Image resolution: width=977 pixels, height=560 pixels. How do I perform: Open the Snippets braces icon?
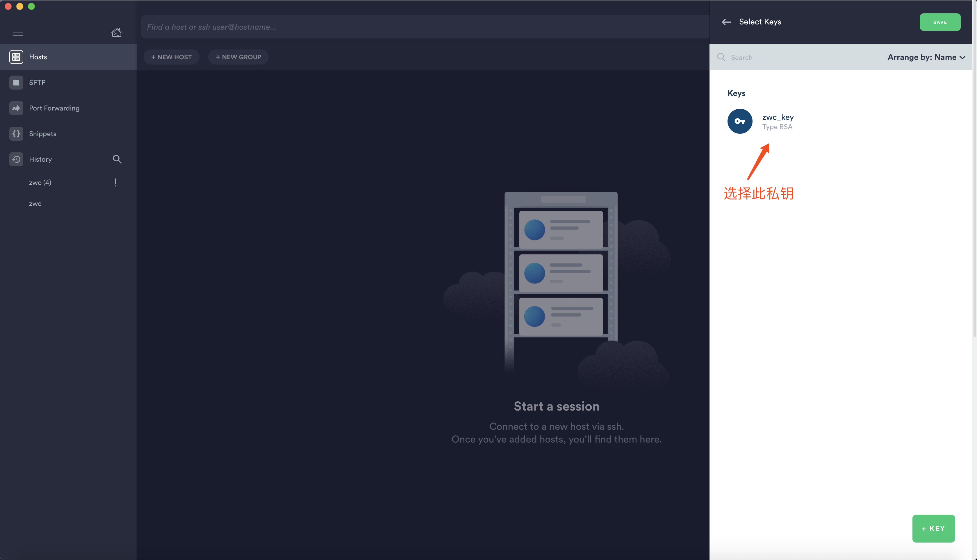tap(16, 133)
